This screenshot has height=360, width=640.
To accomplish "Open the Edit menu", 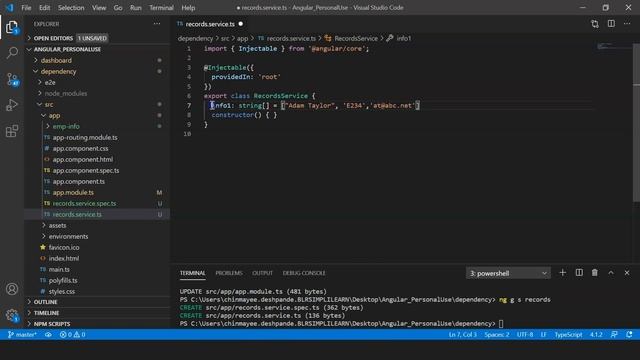I will [44, 7].
